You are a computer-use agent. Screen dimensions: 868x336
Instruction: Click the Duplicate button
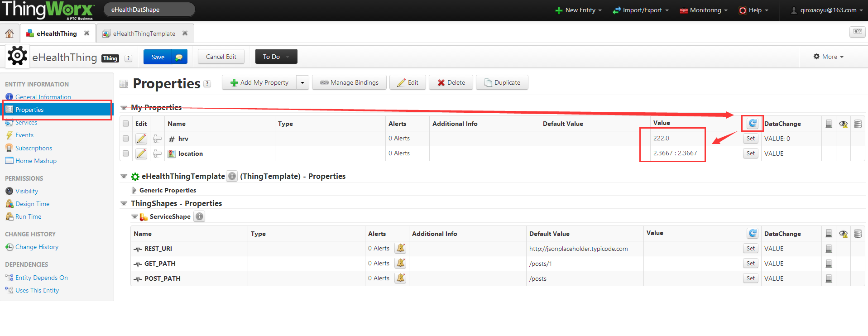[x=502, y=82]
